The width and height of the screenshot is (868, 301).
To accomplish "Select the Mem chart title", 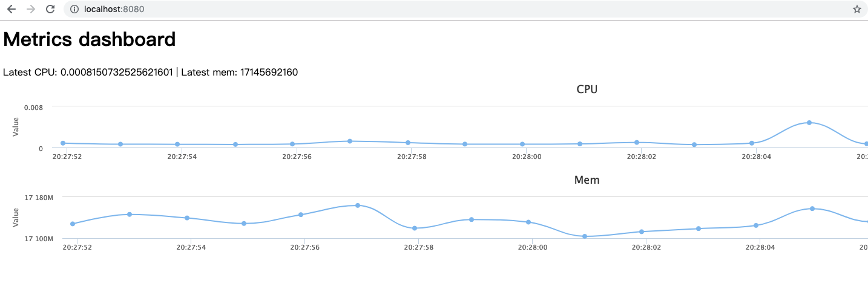I will [587, 180].
